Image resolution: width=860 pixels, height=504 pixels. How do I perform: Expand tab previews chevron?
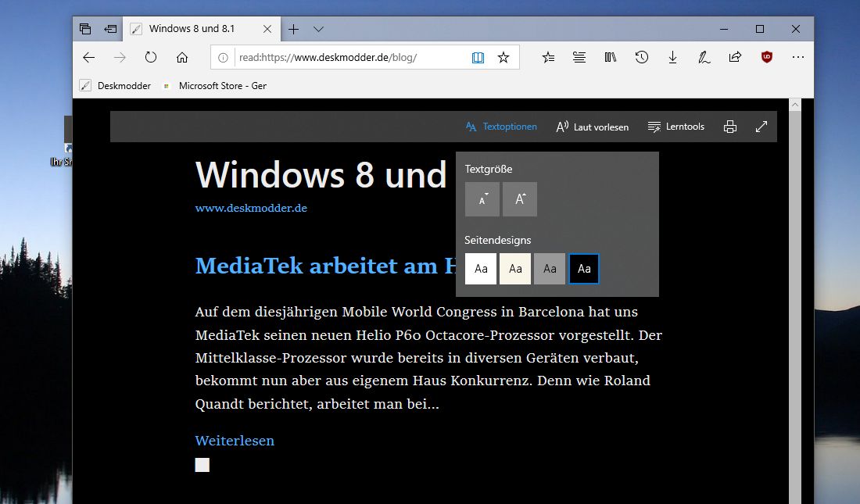coord(319,29)
